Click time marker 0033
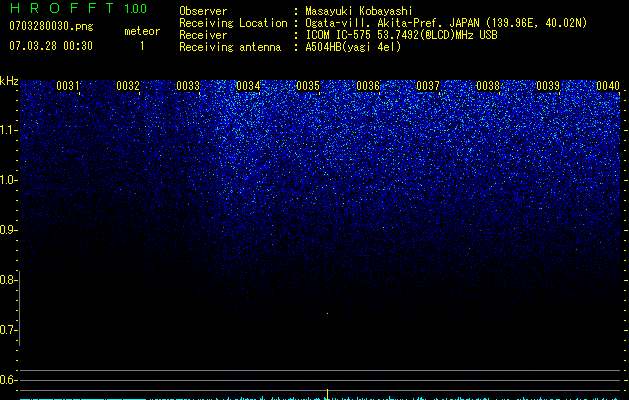629x400 pixels. [x=188, y=86]
